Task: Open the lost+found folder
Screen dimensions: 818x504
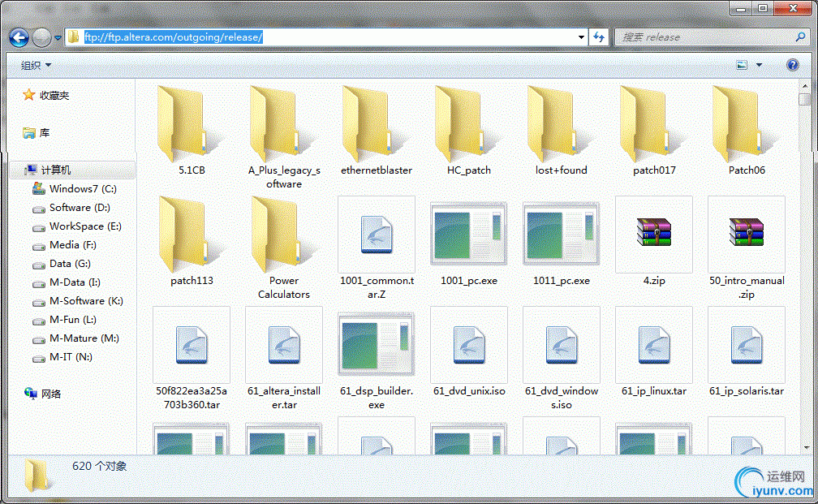Action: (562, 131)
